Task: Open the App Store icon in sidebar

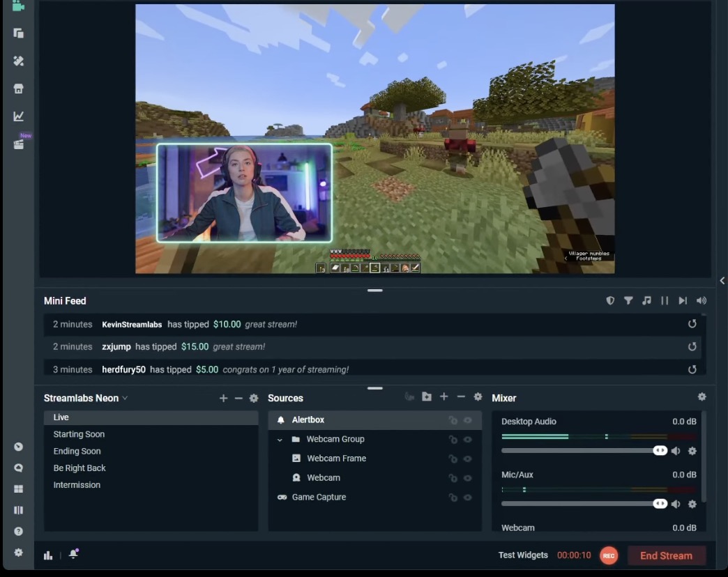Action: 19,89
